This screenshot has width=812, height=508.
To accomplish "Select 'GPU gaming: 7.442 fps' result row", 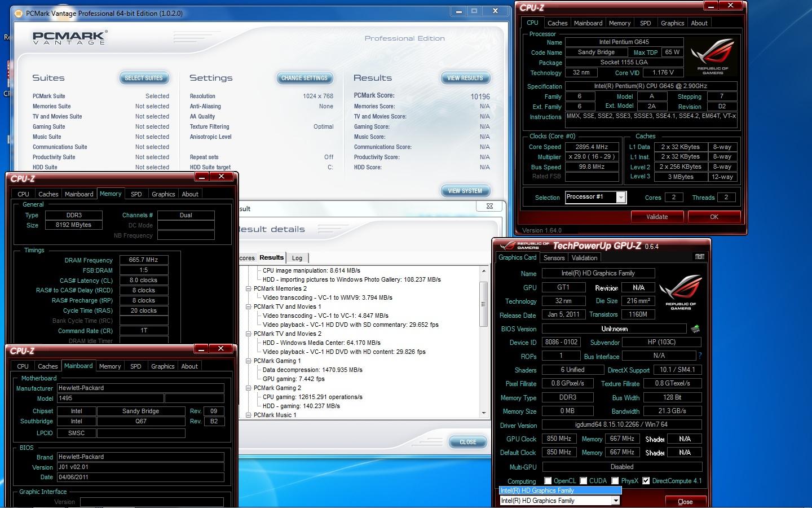I will coord(293,379).
